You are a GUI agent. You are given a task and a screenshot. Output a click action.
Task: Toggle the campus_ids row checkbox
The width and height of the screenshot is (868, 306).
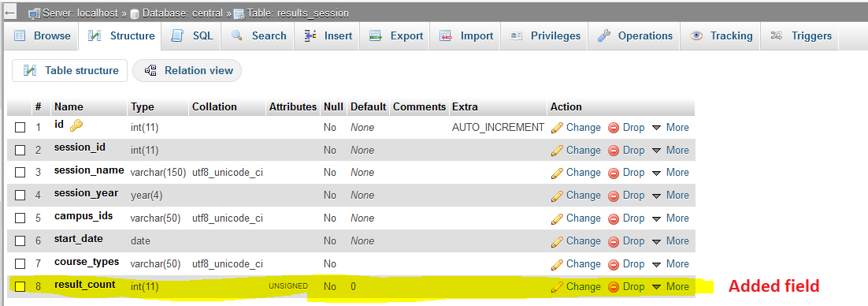click(20, 218)
